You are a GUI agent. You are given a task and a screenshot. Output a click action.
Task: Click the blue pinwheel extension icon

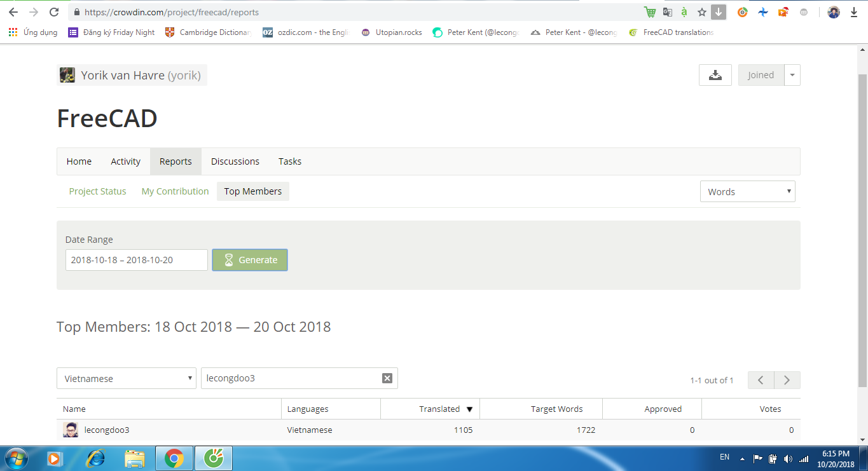pyautogui.click(x=763, y=12)
